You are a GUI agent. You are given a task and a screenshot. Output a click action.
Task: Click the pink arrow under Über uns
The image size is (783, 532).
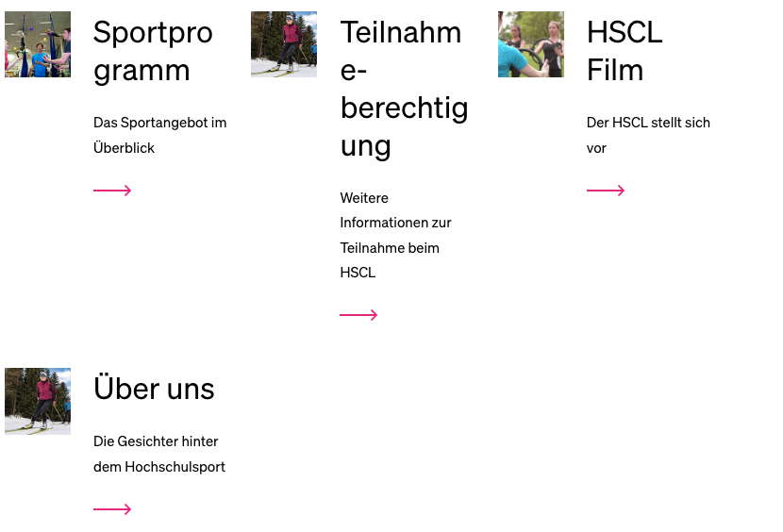coord(112,509)
